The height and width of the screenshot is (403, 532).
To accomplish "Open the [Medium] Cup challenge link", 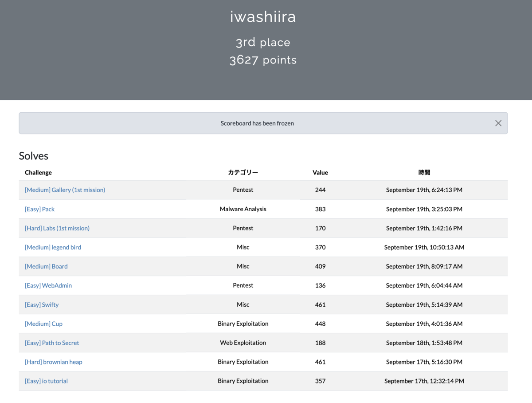I will pyautogui.click(x=44, y=324).
